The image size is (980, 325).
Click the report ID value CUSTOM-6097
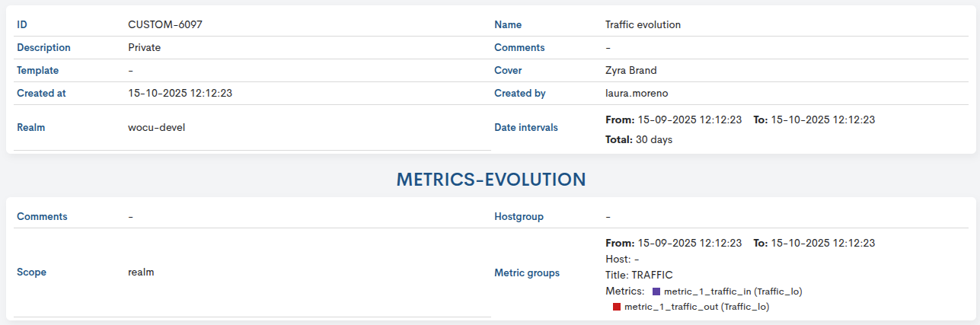point(164,24)
